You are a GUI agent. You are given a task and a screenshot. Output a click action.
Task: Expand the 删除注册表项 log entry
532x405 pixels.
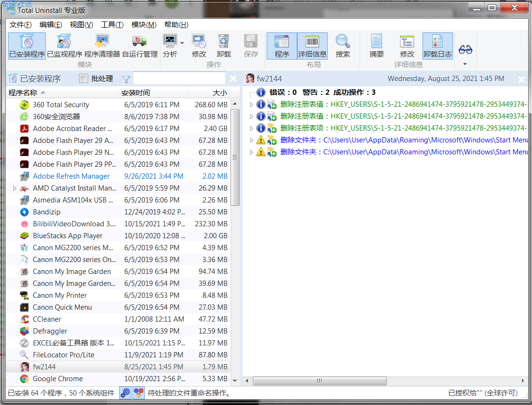251,128
